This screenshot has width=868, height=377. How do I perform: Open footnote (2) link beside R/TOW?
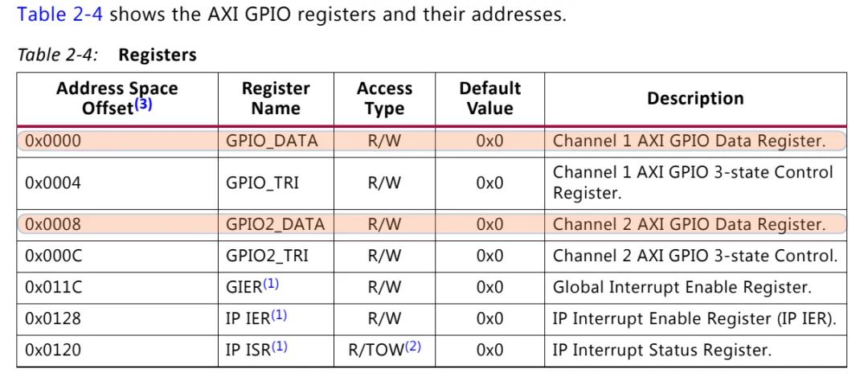[413, 346]
